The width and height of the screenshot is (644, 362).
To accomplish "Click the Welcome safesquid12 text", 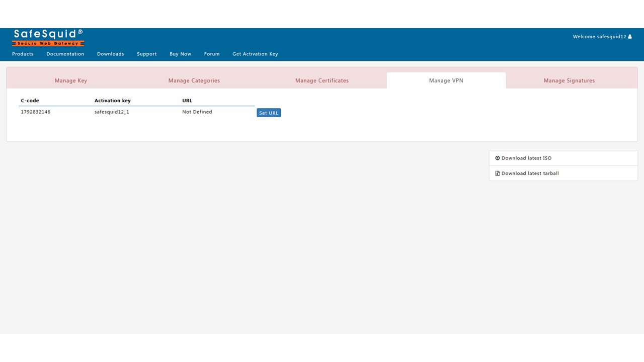I will [x=599, y=37].
